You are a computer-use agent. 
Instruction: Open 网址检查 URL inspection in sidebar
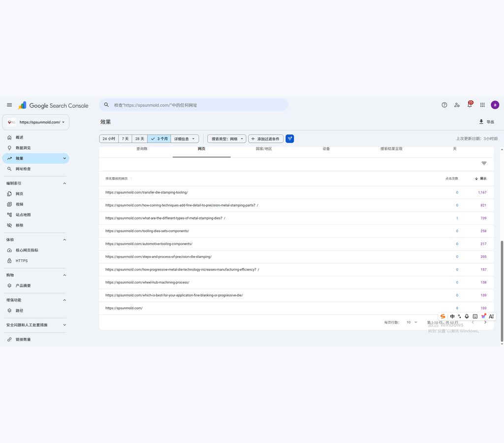(35, 169)
